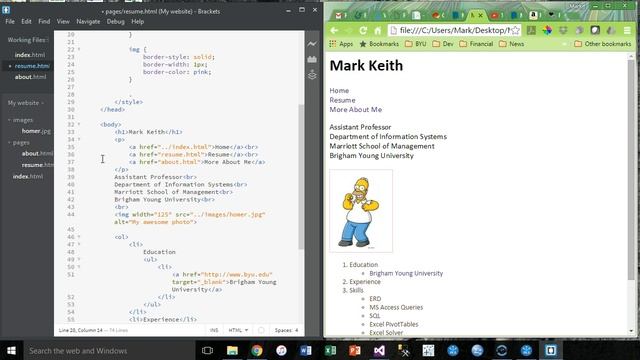
Task: Click the colorful pinwheel extension icon
Action: (x=547, y=30)
